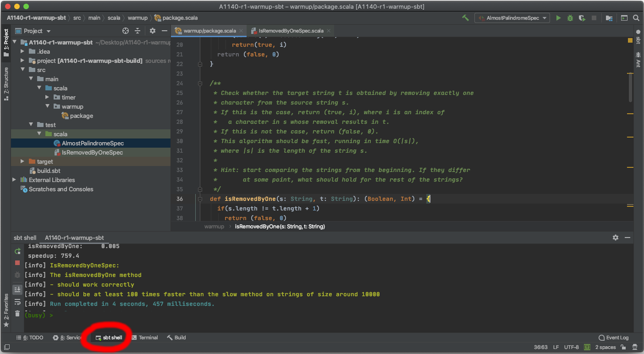Restart sbt shell using rerun icon
Screen dimensions: 644x354
(x=17, y=251)
